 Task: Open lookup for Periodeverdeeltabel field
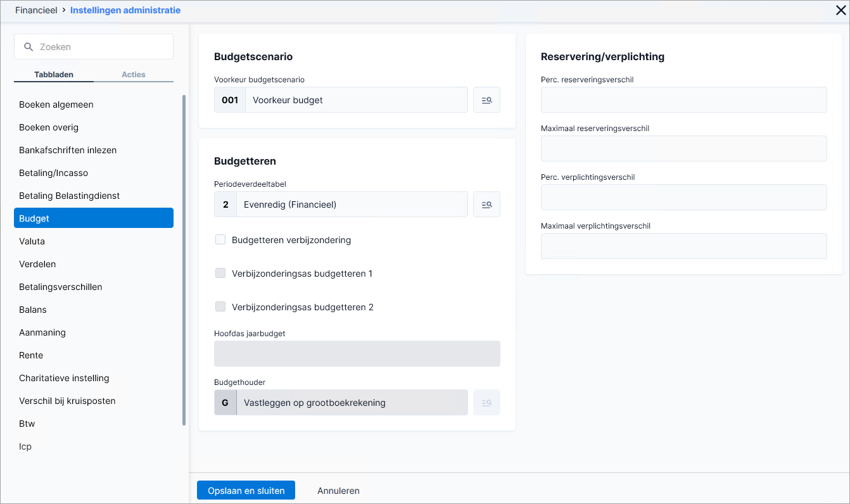coord(486,205)
